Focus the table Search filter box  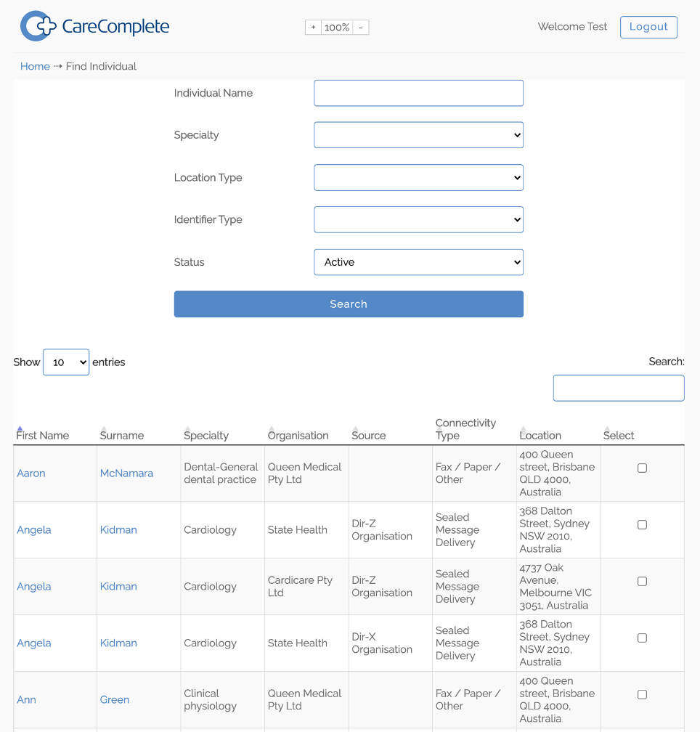pyautogui.click(x=619, y=388)
